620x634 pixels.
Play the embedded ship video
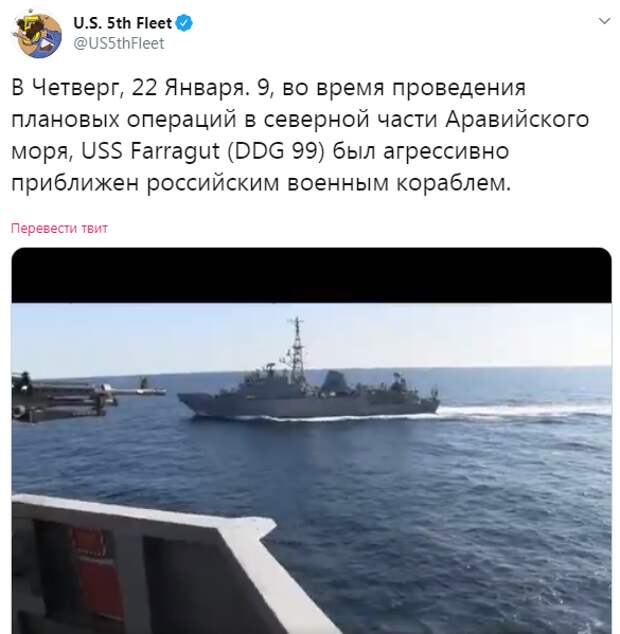pos(311,441)
